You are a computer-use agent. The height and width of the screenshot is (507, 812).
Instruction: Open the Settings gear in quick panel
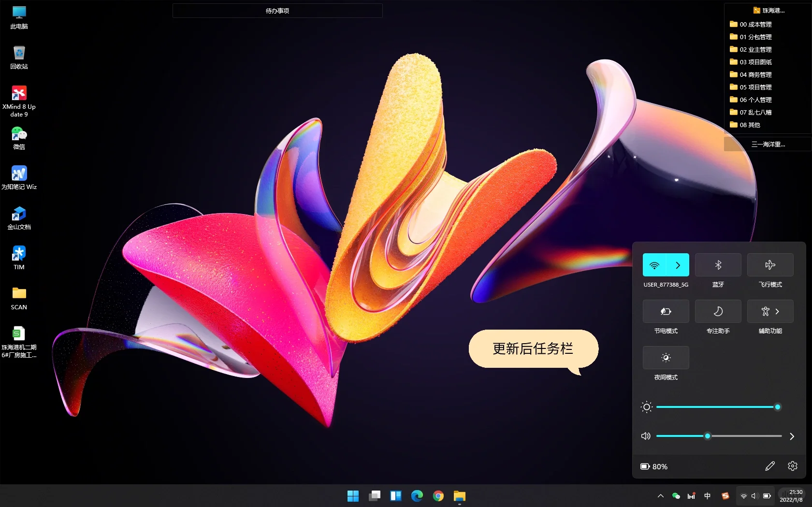[792, 466]
